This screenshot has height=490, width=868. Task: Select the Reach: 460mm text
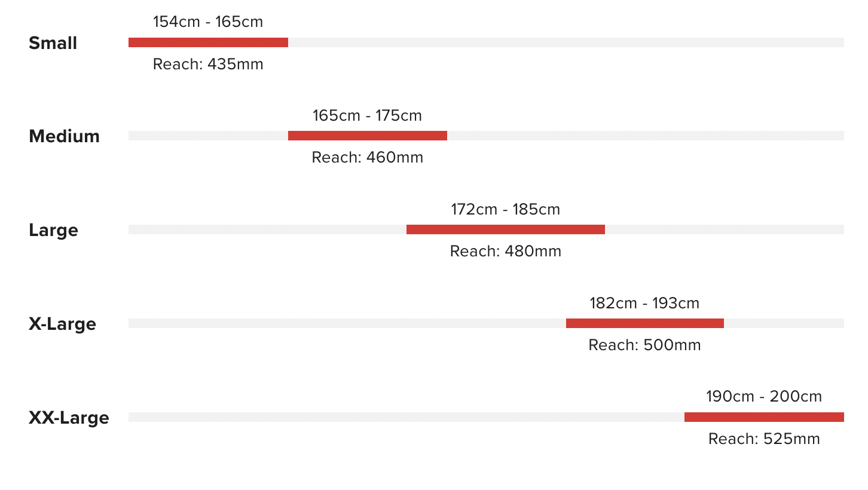[x=368, y=158]
